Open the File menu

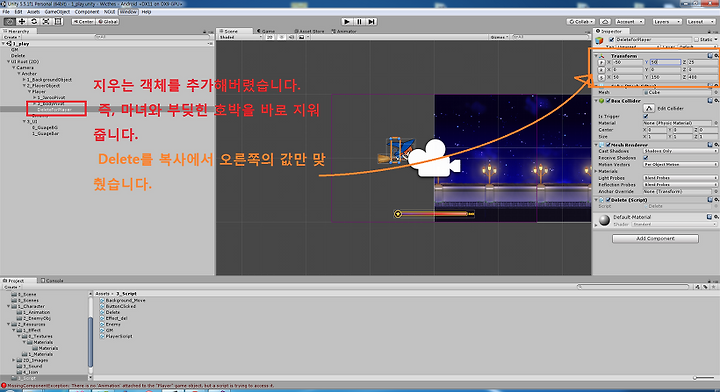[6, 12]
